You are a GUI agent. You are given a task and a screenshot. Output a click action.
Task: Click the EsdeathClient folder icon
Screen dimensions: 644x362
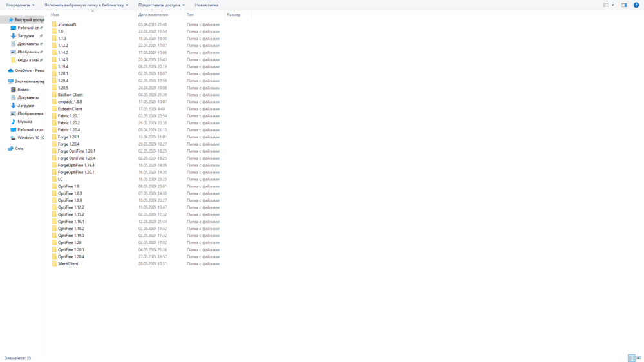(x=54, y=109)
